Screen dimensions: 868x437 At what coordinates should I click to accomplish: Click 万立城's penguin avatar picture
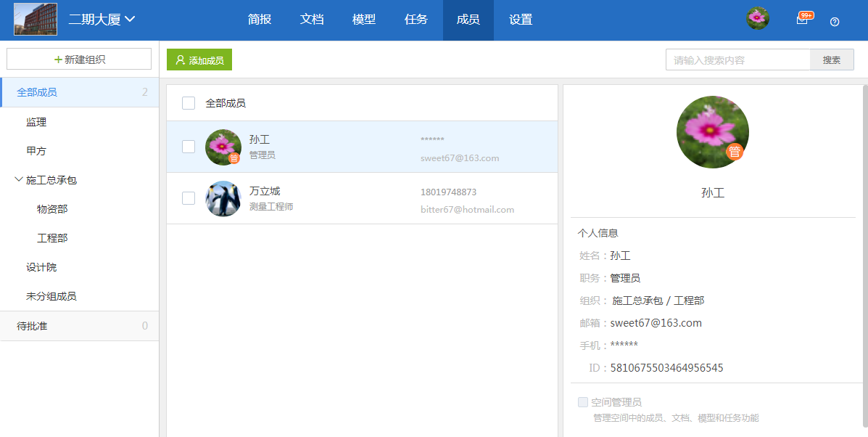pyautogui.click(x=223, y=197)
